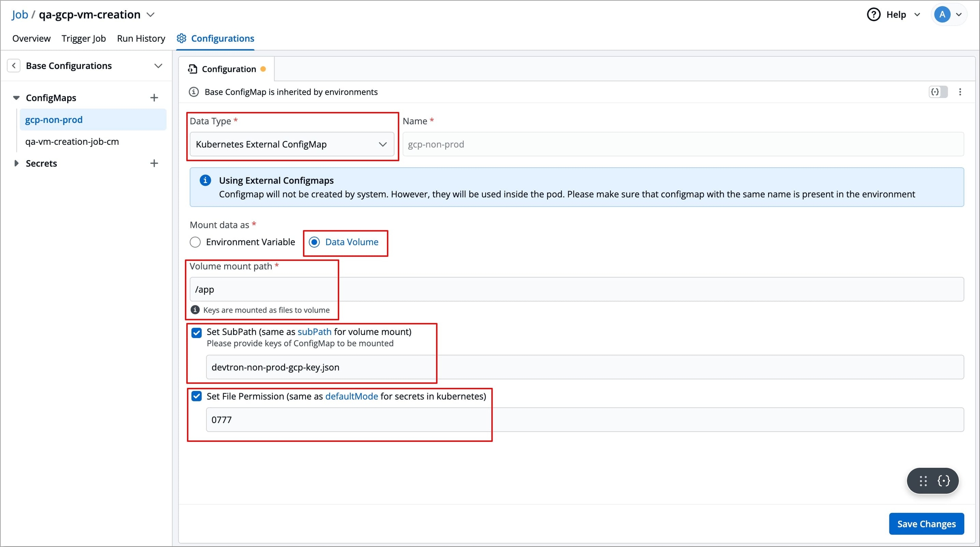
Task: Toggle the YAML view switch
Action: coord(938,92)
